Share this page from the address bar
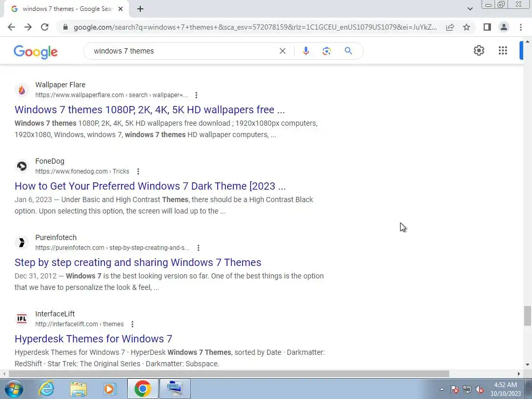 (450, 27)
